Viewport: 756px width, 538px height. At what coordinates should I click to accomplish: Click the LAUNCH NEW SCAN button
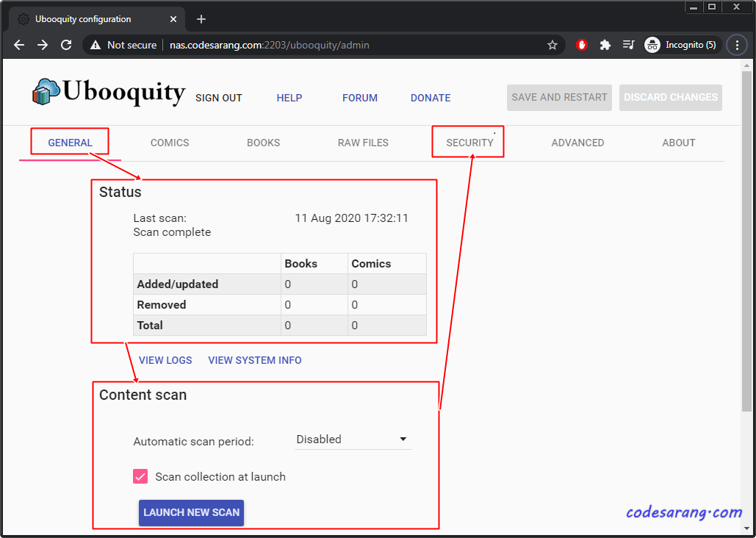[192, 512]
